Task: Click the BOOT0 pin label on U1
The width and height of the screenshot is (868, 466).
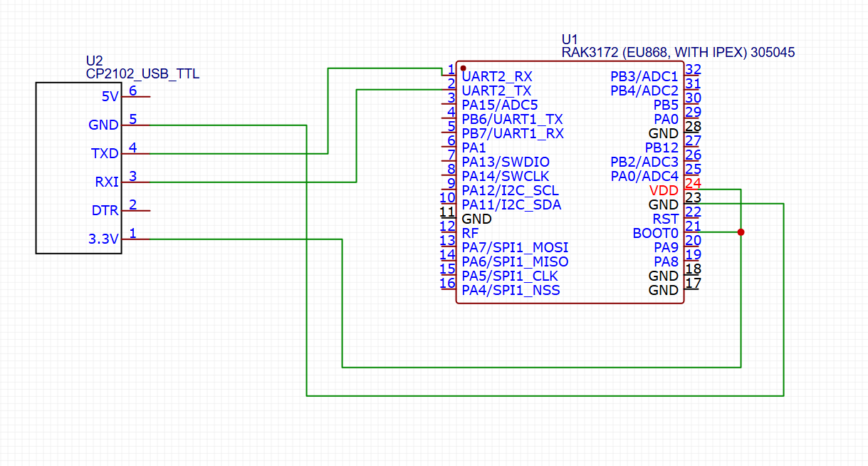Action: click(655, 233)
